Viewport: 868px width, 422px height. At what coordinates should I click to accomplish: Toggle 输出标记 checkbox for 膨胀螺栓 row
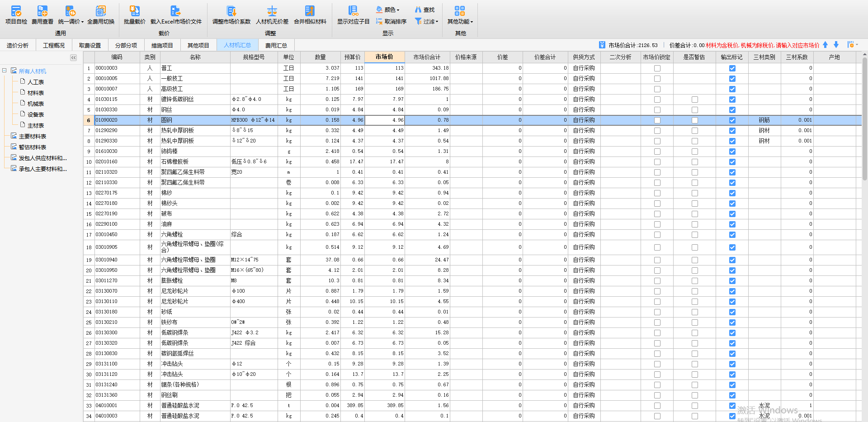[732, 281]
